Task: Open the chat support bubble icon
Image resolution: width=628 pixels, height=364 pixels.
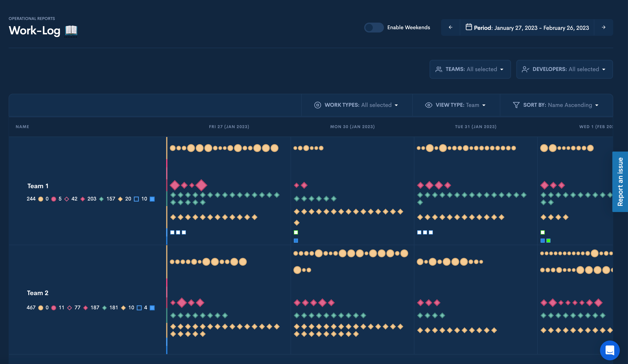Action: 609,350
